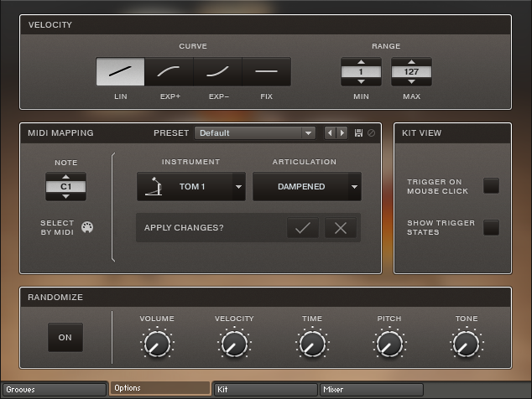Select the FIX velocity curve
This screenshot has height=399, width=532.
[x=266, y=72]
